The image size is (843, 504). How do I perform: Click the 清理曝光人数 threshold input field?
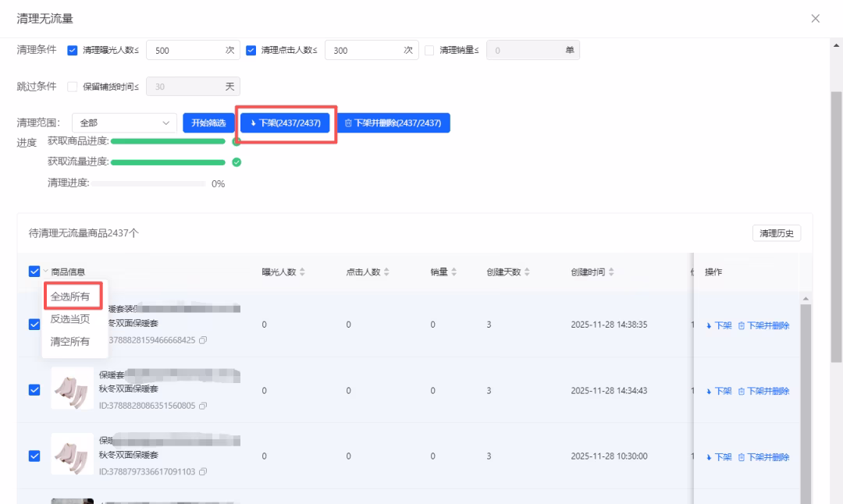[x=184, y=51]
